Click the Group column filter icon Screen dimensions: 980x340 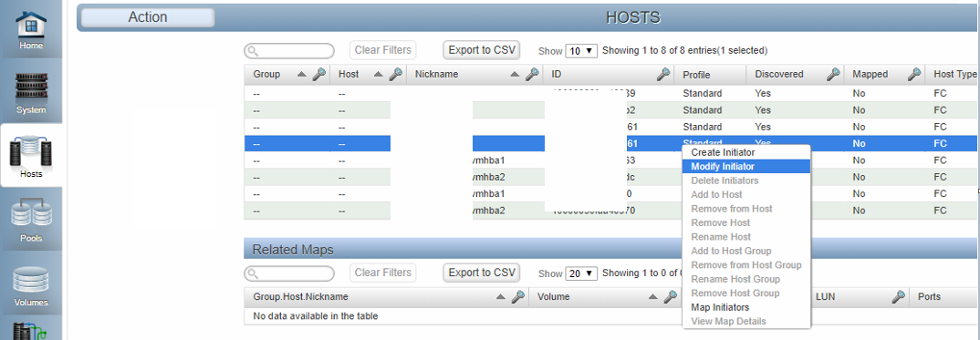pos(318,74)
